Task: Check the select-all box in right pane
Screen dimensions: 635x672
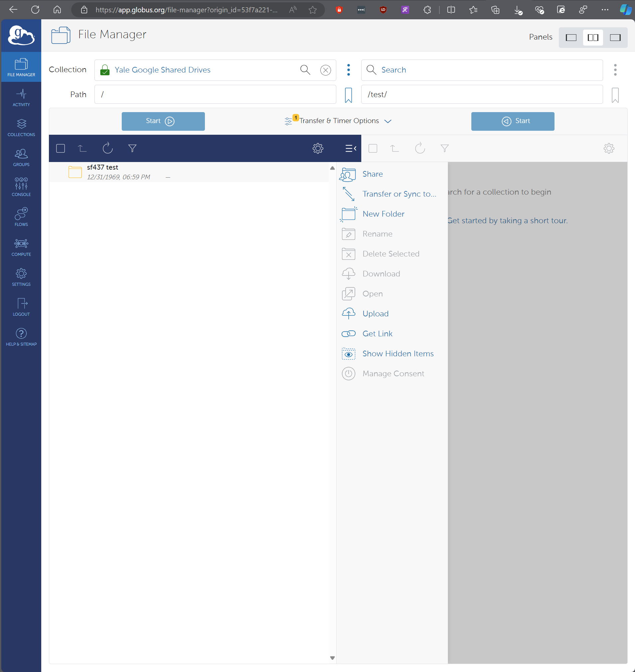Action: click(373, 148)
